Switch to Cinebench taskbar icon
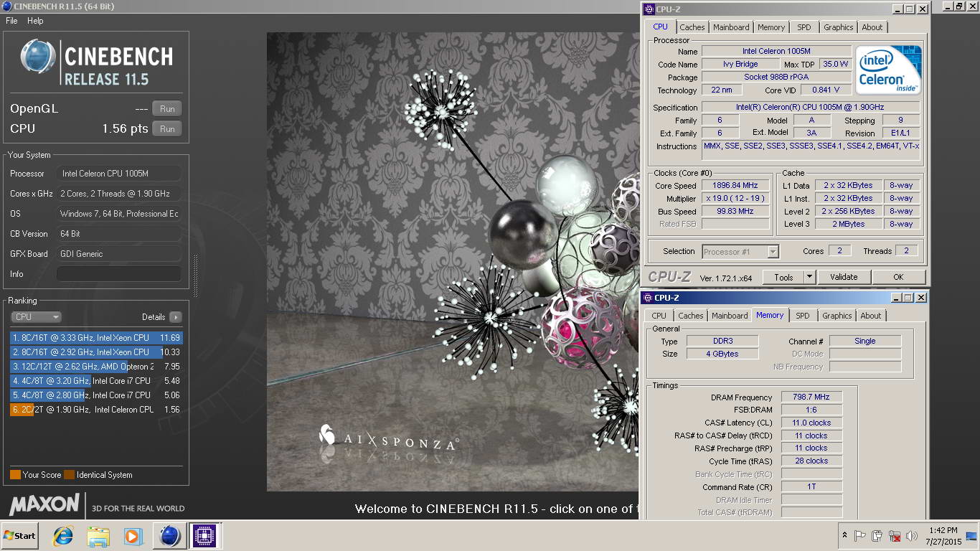Viewport: 980px width, 551px height. click(x=170, y=536)
